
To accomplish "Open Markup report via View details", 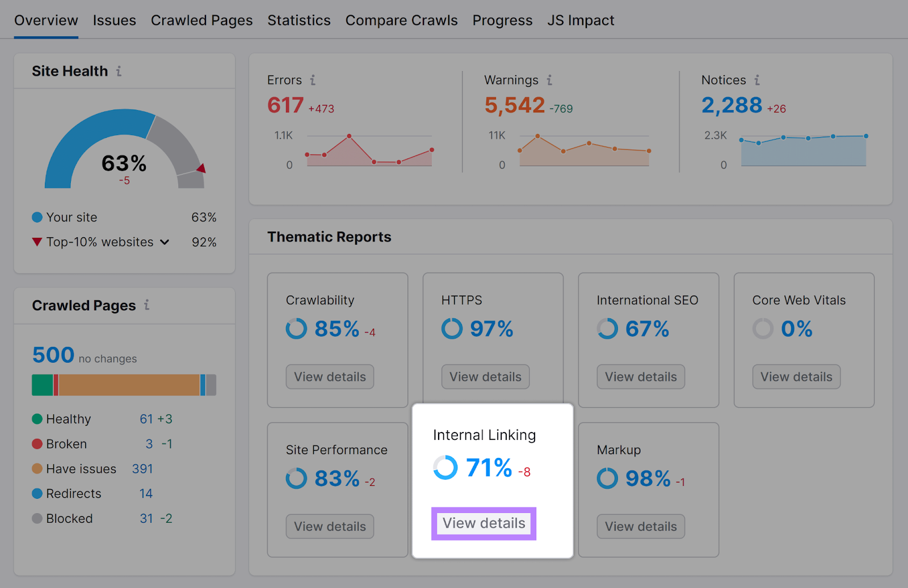I will 640,526.
